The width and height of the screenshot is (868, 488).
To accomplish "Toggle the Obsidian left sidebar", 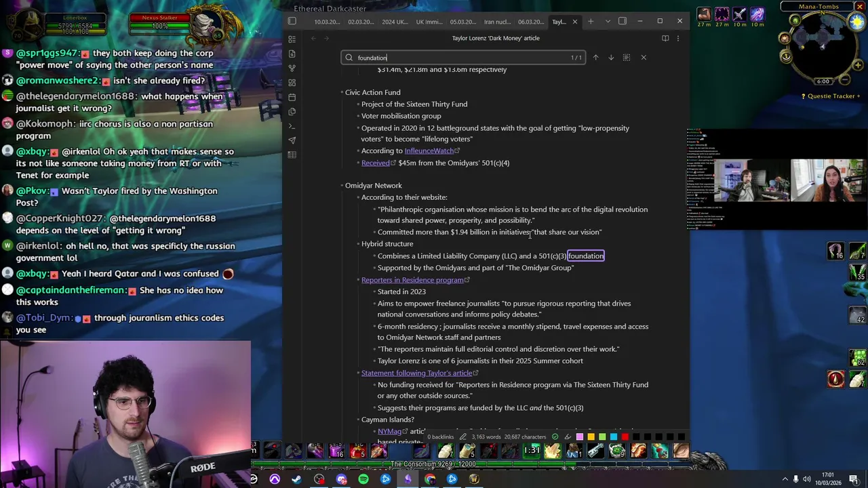I will (x=292, y=22).
